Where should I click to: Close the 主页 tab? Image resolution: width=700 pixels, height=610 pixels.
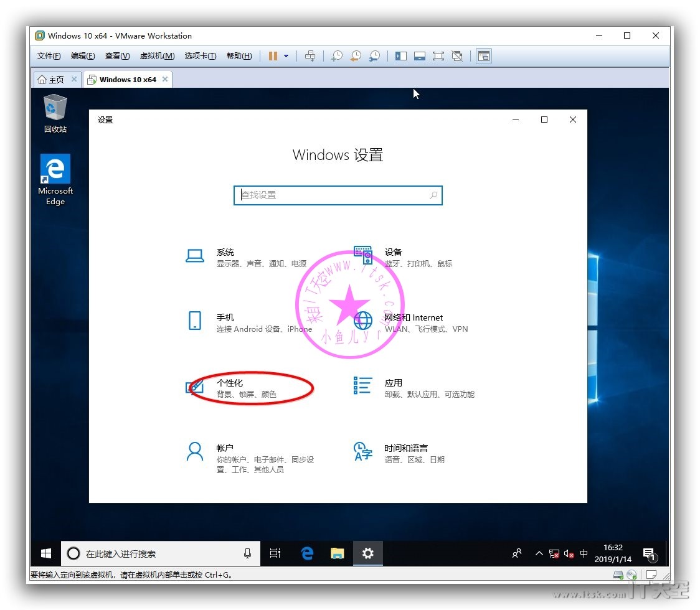(74, 79)
